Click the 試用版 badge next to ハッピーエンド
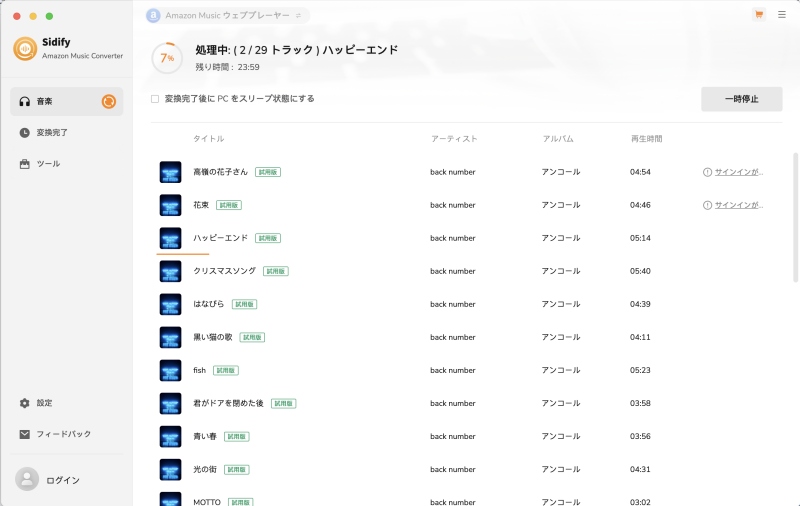 [268, 238]
